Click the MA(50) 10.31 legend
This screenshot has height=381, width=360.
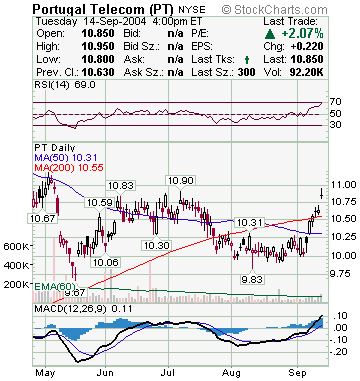click(x=66, y=158)
